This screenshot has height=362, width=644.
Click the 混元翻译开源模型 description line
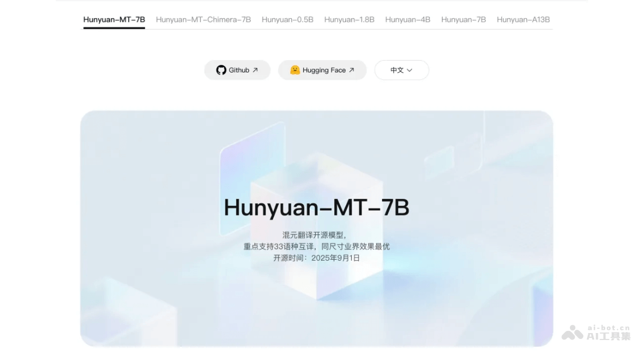(316, 235)
